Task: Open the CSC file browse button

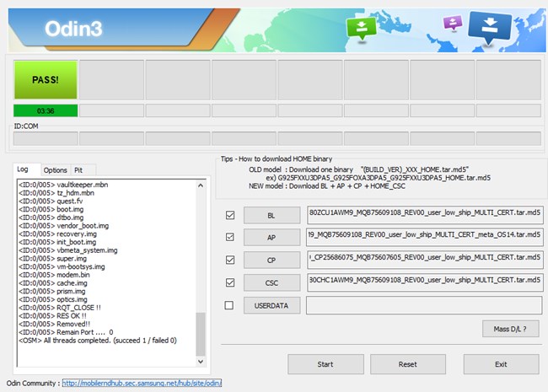Action: (271, 283)
